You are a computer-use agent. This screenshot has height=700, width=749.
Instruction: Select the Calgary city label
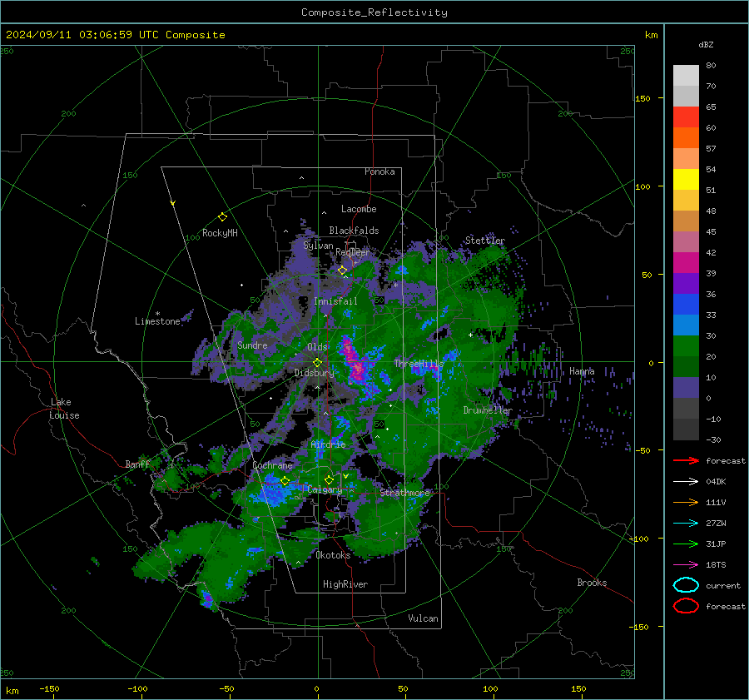[325, 489]
